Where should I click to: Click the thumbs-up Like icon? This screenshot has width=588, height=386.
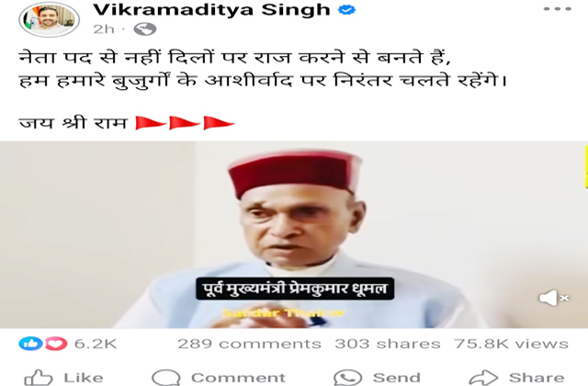tap(38, 378)
